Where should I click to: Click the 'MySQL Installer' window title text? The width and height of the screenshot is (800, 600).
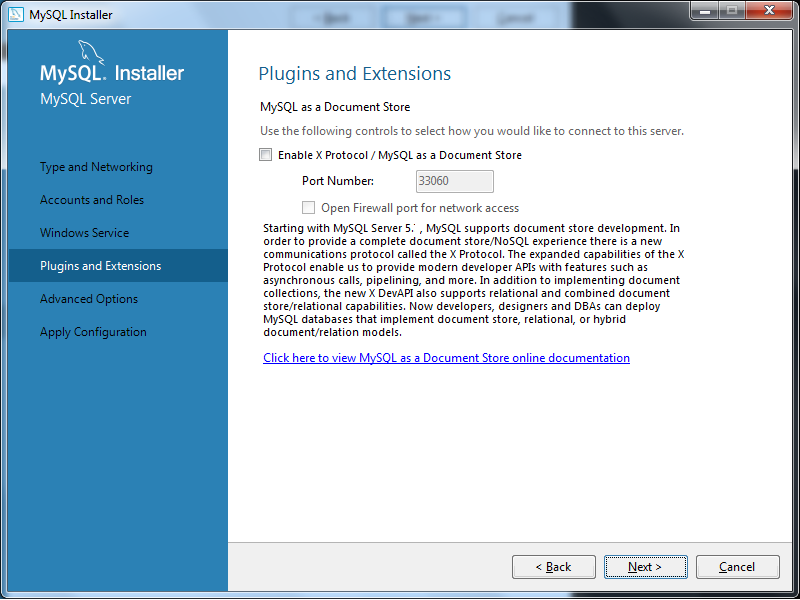tap(71, 15)
